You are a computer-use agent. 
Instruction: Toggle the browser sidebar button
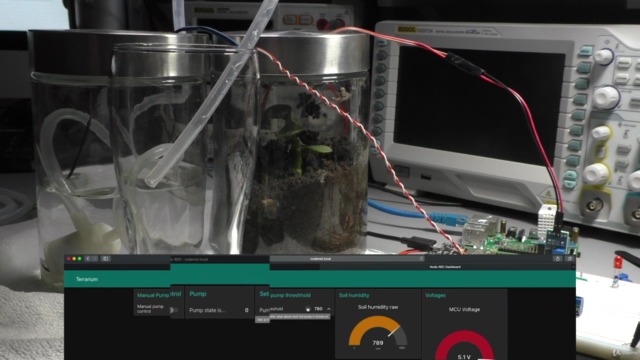[105, 259]
